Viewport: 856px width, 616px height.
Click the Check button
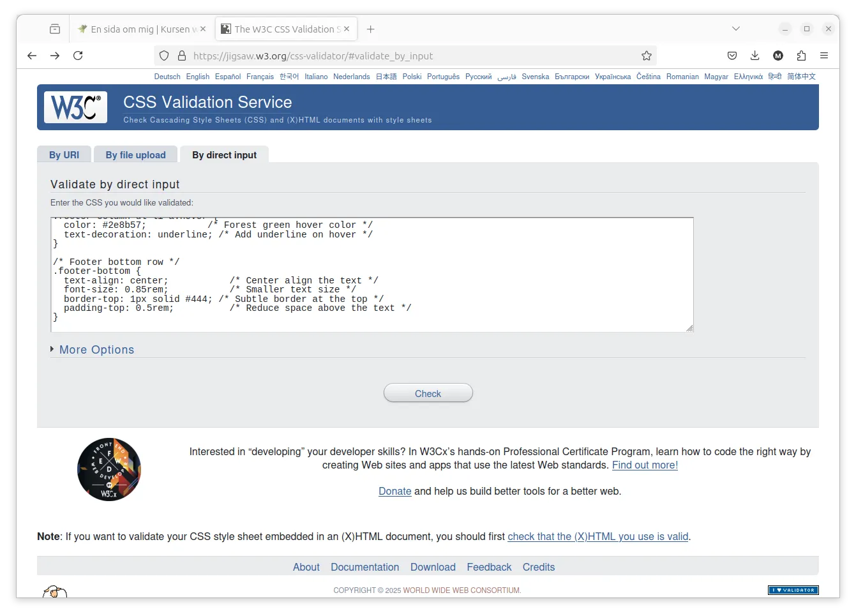428,393
